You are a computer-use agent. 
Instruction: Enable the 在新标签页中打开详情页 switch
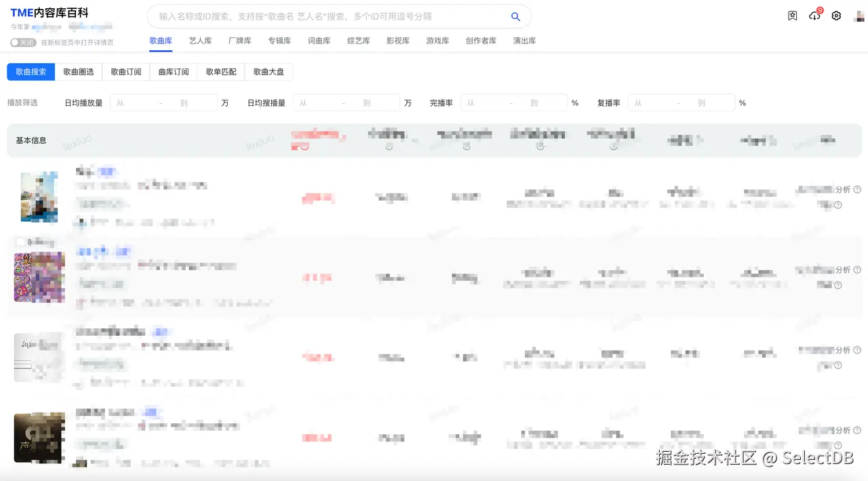(x=24, y=42)
